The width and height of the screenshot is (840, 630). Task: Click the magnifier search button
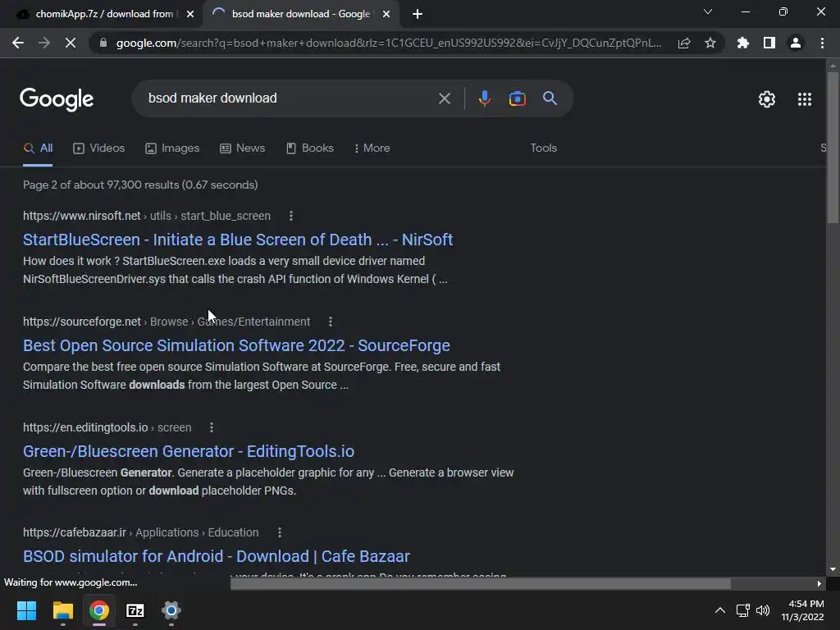click(x=550, y=98)
